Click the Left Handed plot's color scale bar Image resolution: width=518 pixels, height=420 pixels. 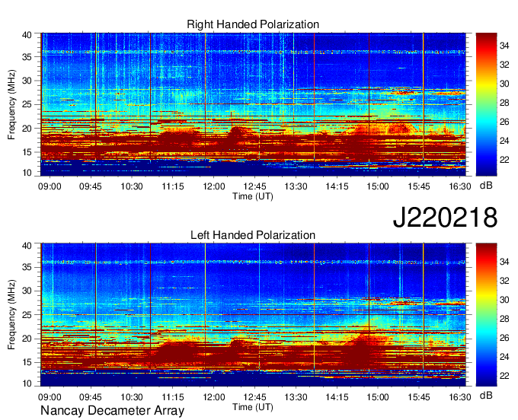pos(486,315)
